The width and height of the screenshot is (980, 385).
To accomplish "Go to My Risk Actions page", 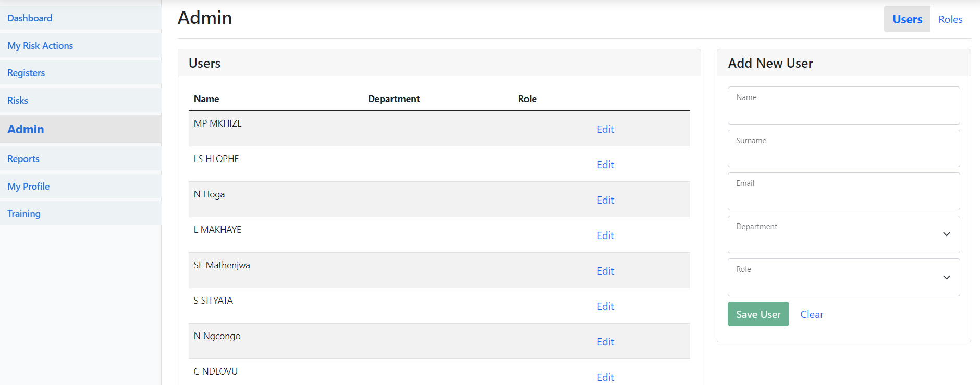I will pos(40,46).
